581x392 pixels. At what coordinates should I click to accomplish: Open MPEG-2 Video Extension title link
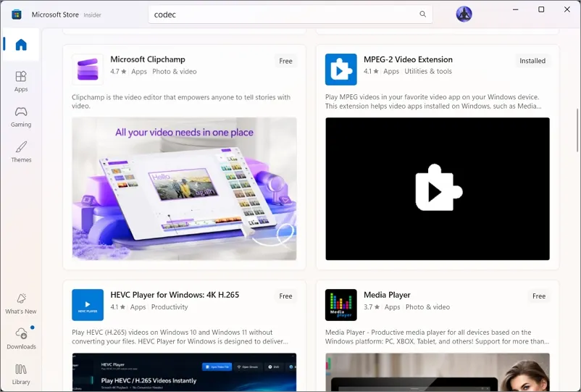click(408, 59)
